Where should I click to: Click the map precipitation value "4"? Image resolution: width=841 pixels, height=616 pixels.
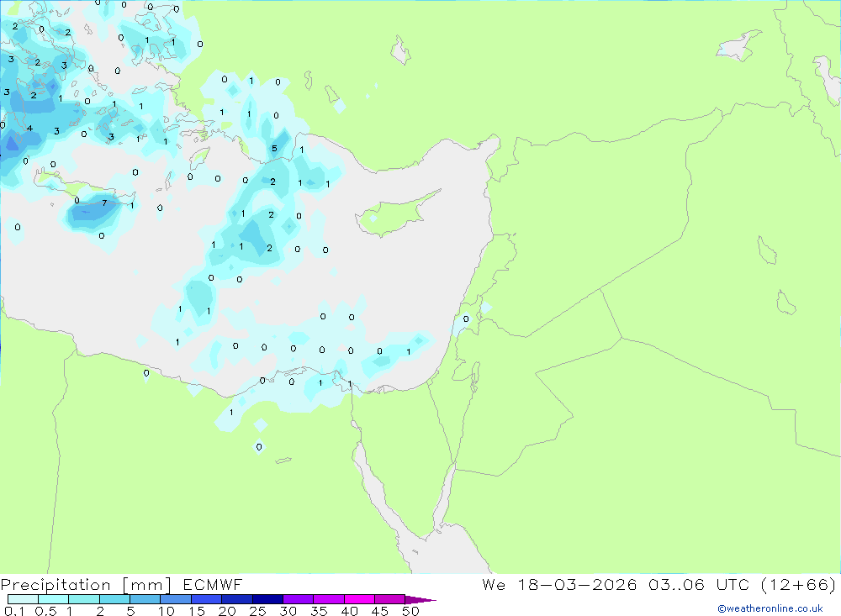(x=30, y=128)
